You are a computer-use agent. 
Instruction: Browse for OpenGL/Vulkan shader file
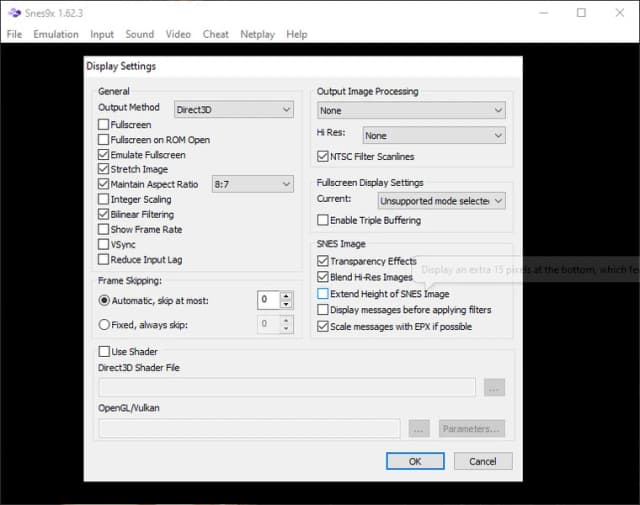(x=419, y=429)
